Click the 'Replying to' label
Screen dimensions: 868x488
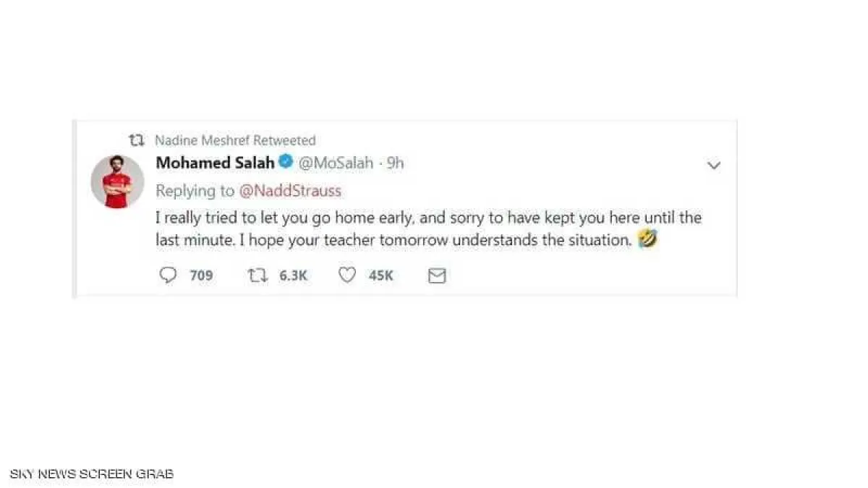tap(195, 191)
